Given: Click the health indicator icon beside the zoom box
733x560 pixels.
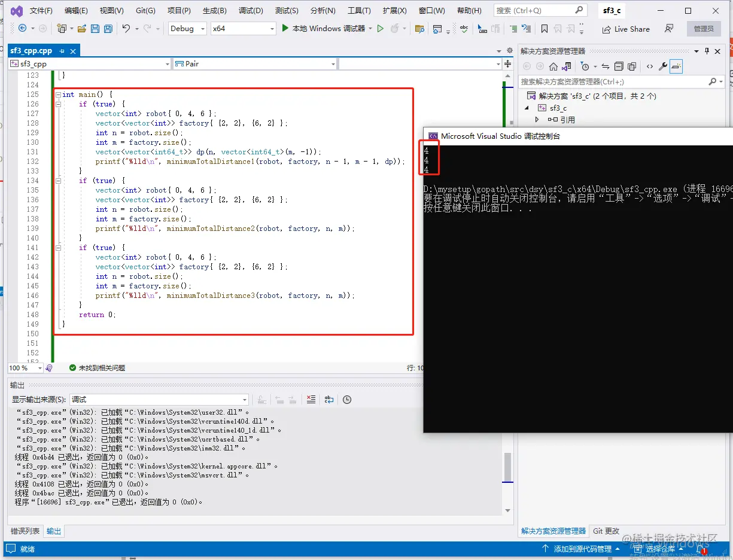Looking at the screenshot, I should click(49, 368).
